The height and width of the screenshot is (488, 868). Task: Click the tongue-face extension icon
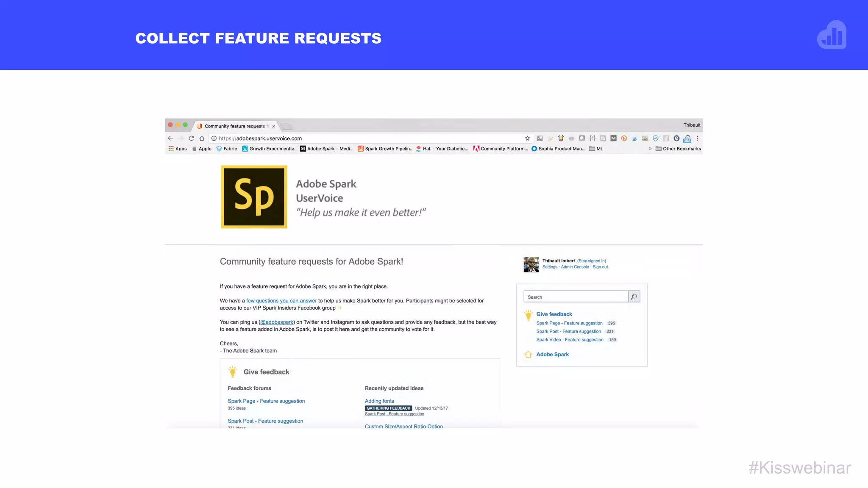pos(561,138)
